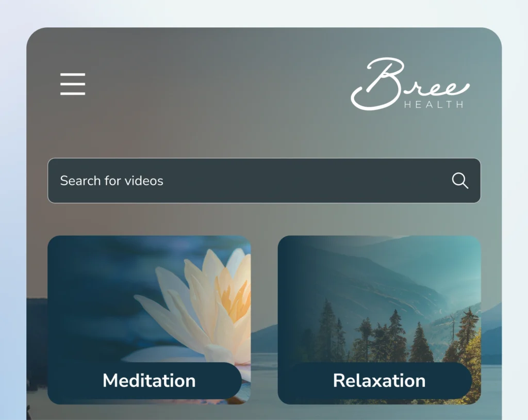
Task: Go home via the Bree Health logo
Action: [x=410, y=84]
